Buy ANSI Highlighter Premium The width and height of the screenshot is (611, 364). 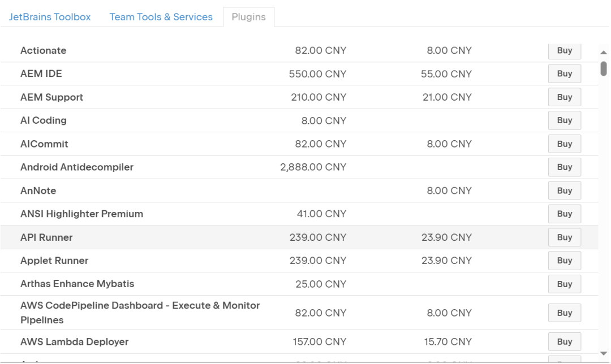564,214
